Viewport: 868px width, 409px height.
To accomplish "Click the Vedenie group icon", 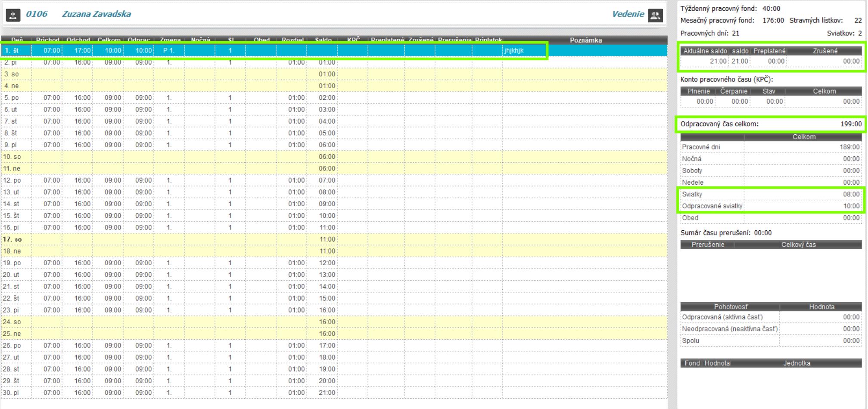I will 655,15.
